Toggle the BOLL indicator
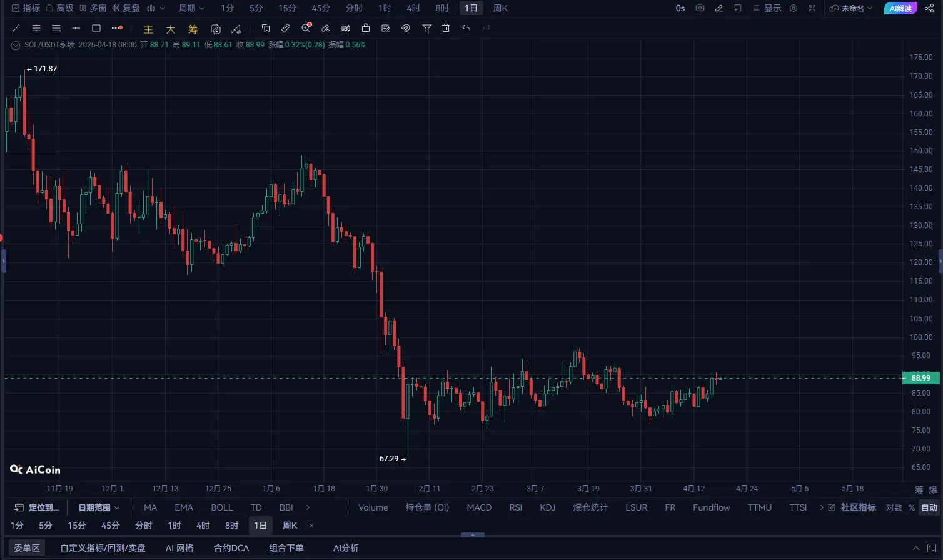943x560 pixels. click(x=222, y=507)
